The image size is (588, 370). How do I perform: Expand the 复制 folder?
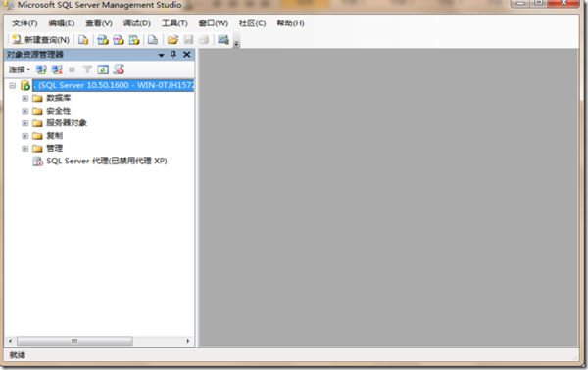[x=24, y=136]
